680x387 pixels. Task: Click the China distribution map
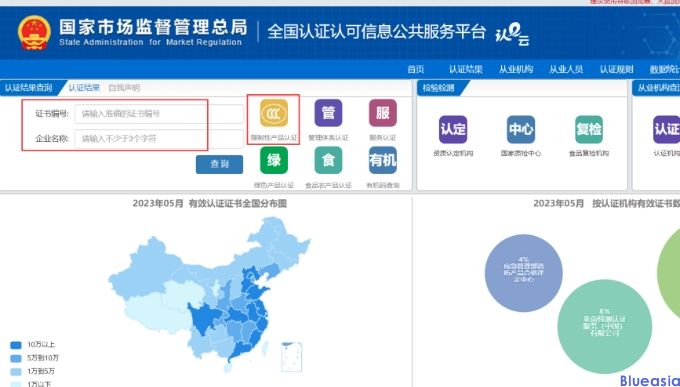pyautogui.click(x=208, y=295)
